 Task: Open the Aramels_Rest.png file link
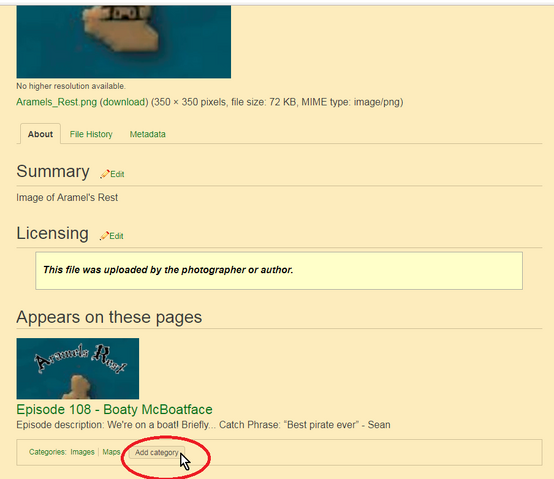tap(57, 102)
